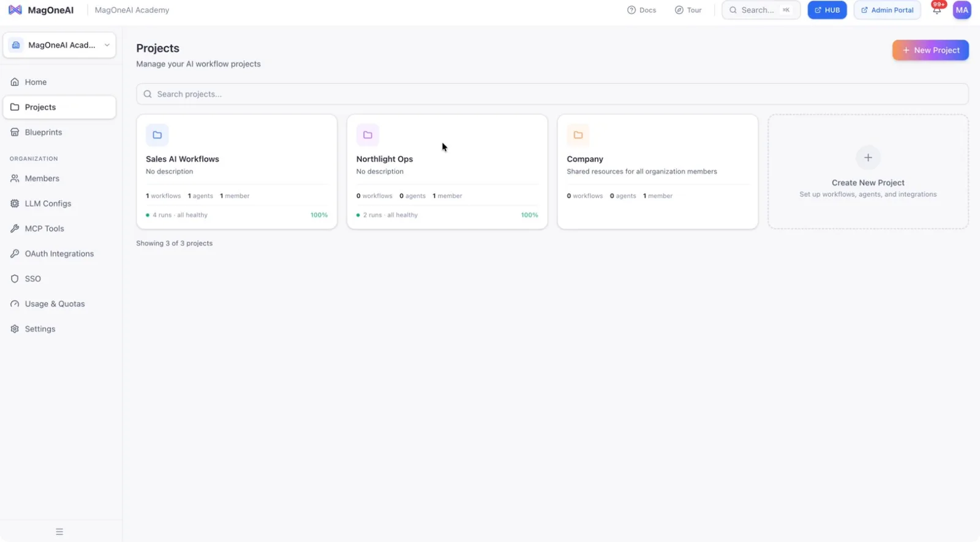
Task: Go to Members page
Action: (59, 178)
